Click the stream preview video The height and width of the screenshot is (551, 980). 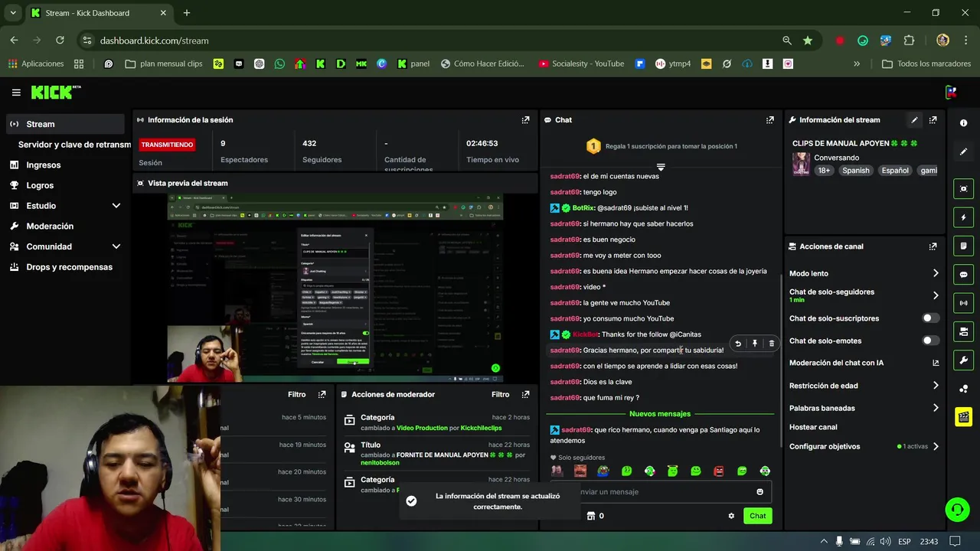(x=335, y=288)
